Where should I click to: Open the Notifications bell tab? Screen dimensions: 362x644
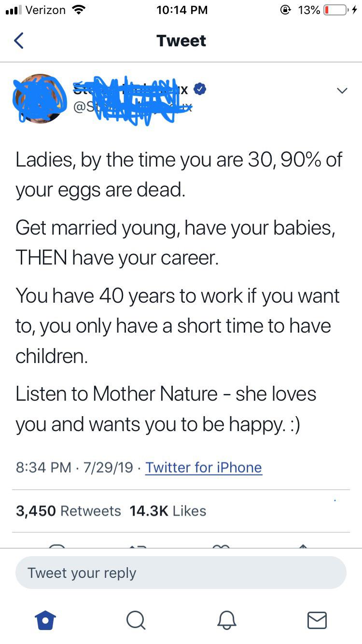click(x=226, y=620)
